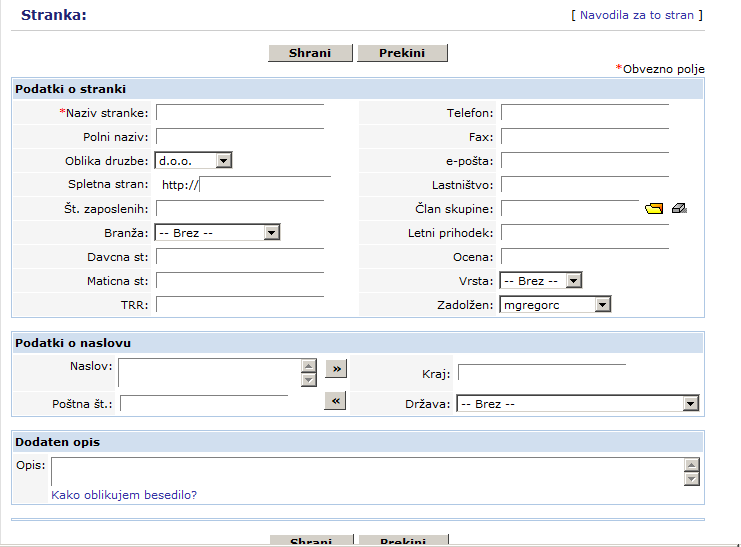Click into the Telefon input field
Image resolution: width=741 pixels, height=547 pixels.
click(584, 113)
